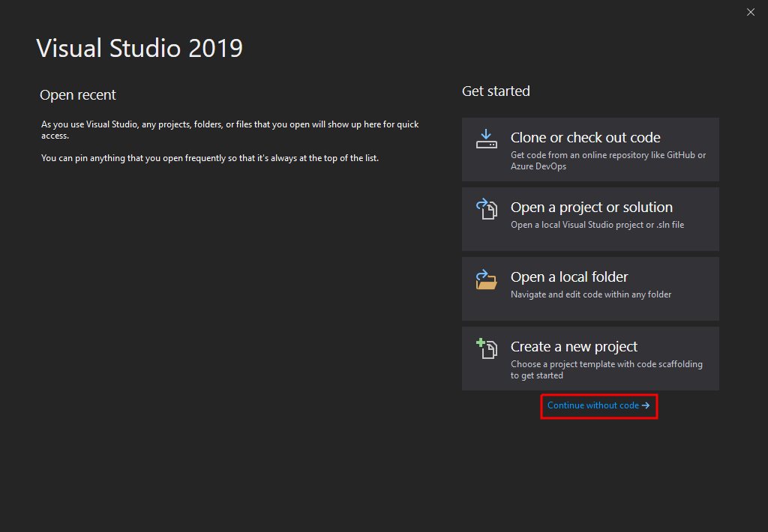This screenshot has width=768, height=532.
Task: Click the Clone or check out code icon
Action: pos(486,139)
